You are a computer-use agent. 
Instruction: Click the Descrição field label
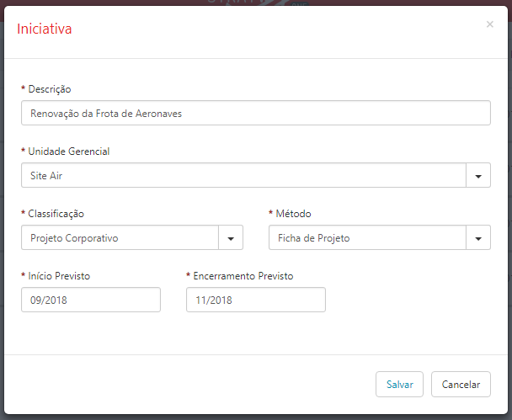tap(50, 89)
